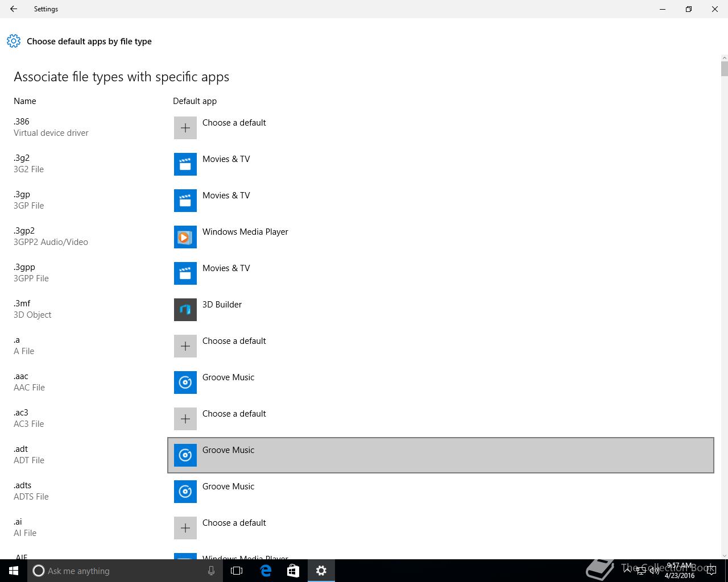Click the ADT File description

[x=29, y=460]
